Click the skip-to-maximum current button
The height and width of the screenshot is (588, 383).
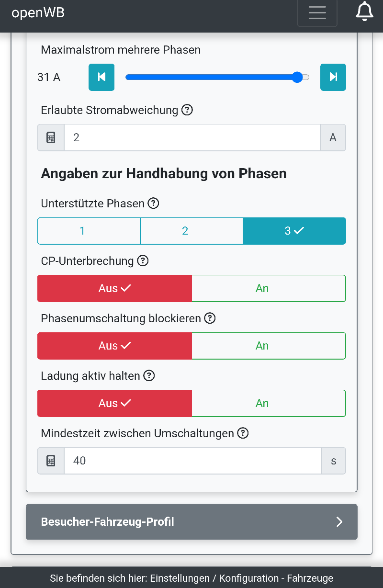[333, 77]
